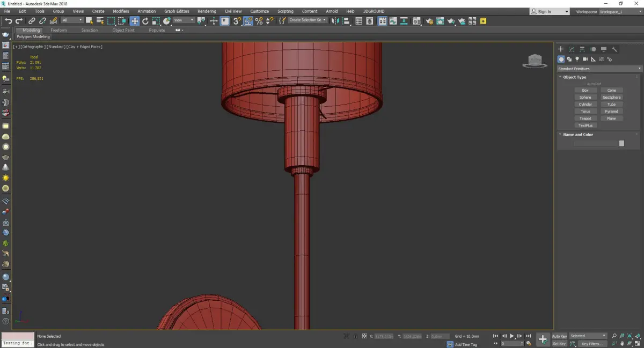The width and height of the screenshot is (644, 348).
Task: Activate the Select and Rotate tool
Action: (x=145, y=21)
